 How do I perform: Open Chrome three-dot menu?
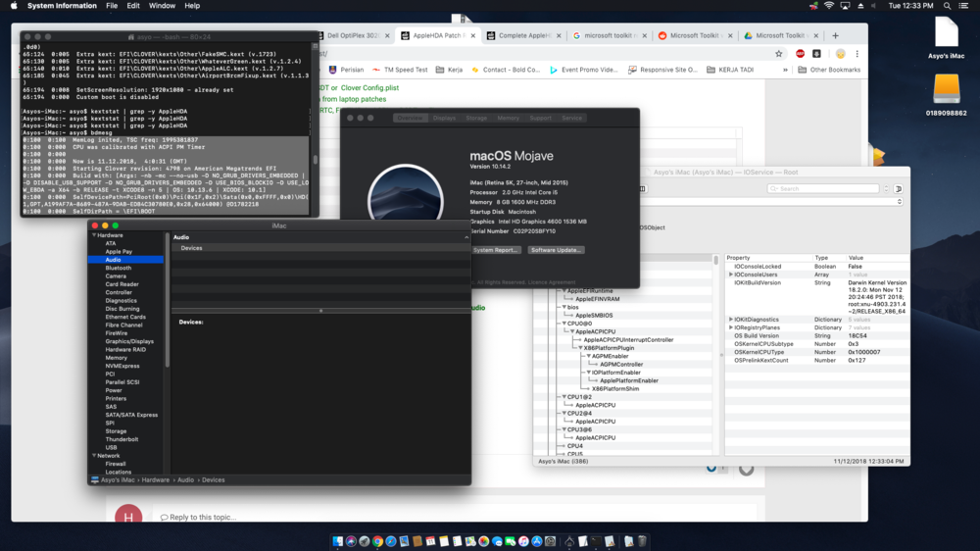(857, 54)
